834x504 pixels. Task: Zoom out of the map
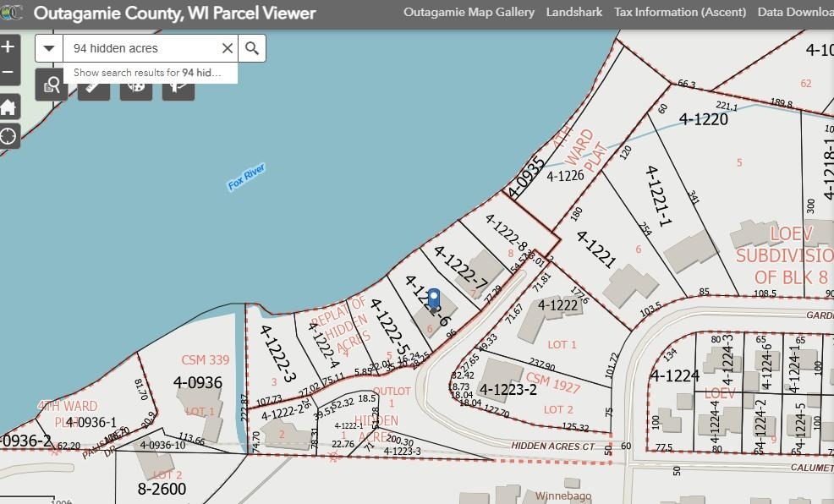tap(8, 72)
